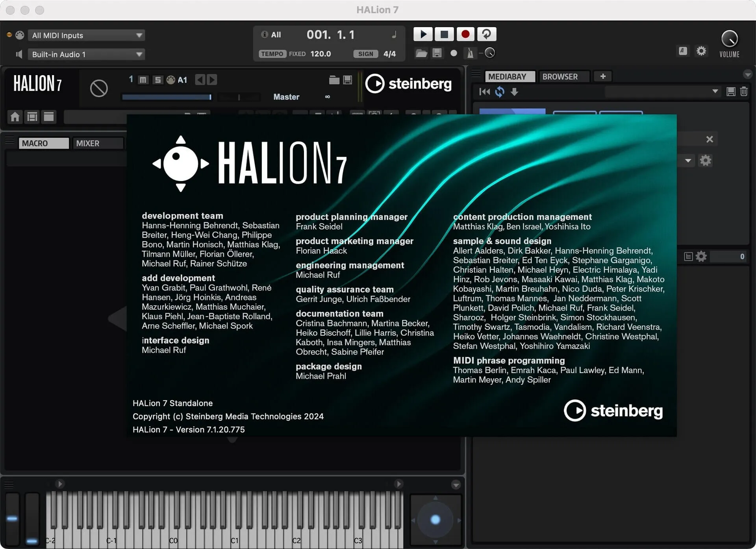
Task: Click the A icon beside the top gear icon
Action: coord(683,51)
